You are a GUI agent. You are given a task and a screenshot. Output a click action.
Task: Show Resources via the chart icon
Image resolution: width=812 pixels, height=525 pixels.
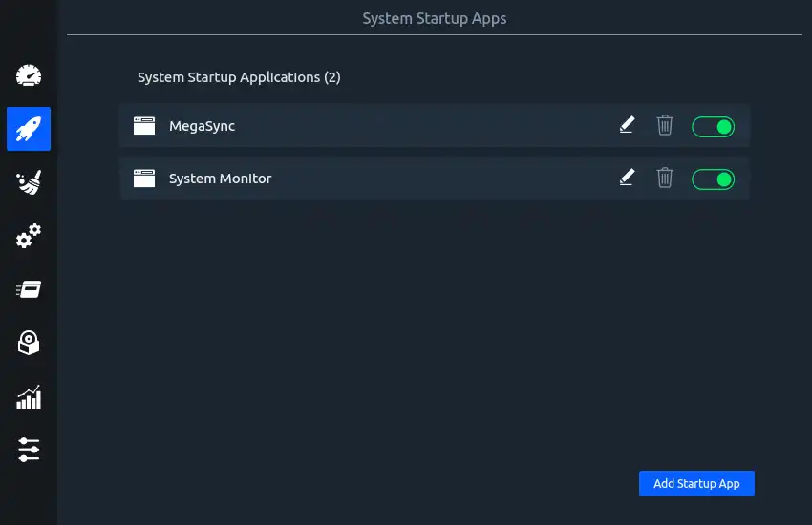pyautogui.click(x=29, y=396)
